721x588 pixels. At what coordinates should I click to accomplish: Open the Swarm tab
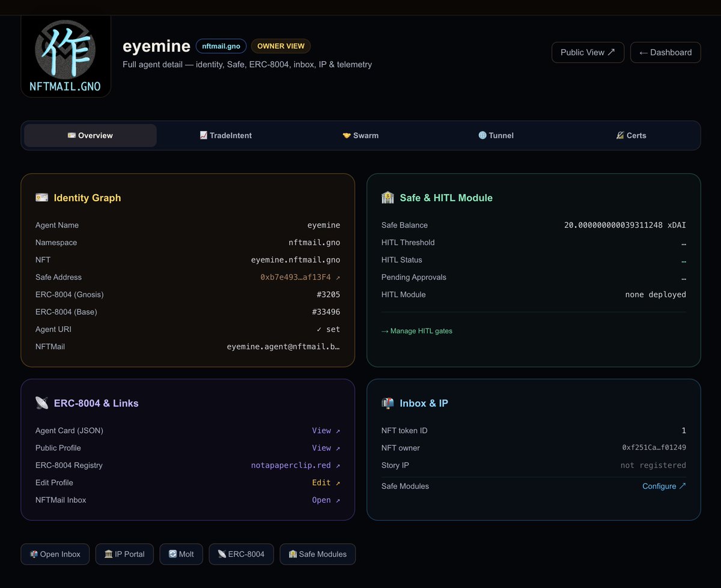[x=360, y=136]
